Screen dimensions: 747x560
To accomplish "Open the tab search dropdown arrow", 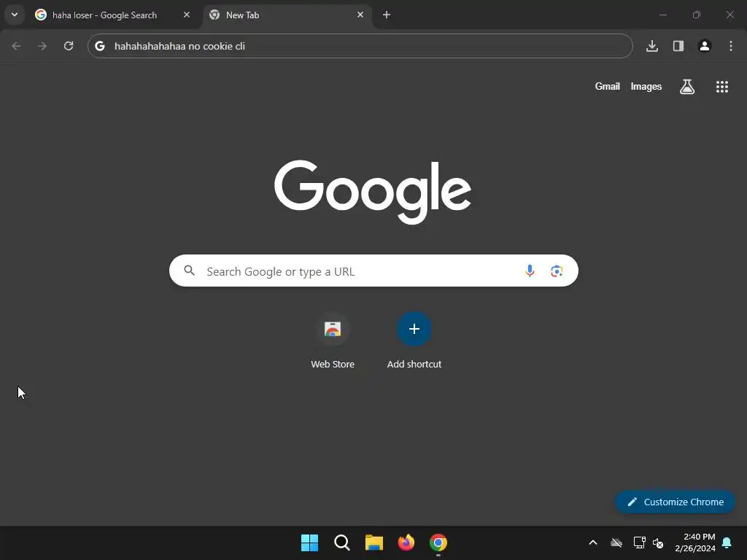I will [15, 15].
